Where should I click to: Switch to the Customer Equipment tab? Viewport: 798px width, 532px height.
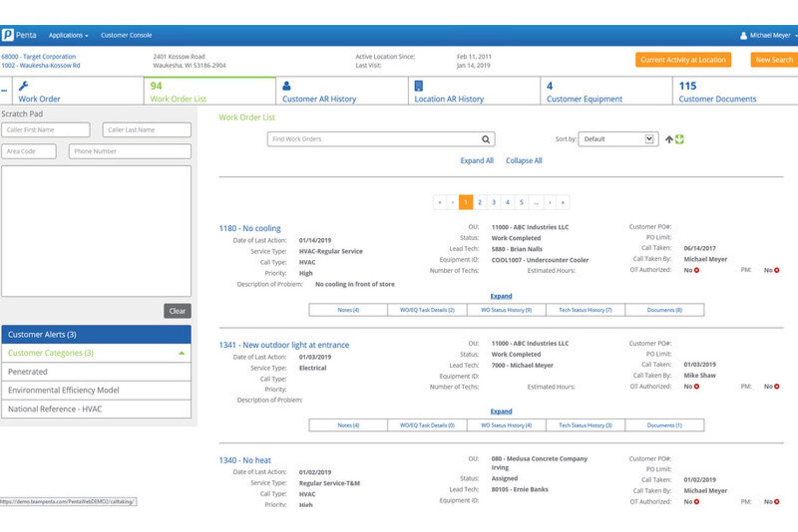606,91
